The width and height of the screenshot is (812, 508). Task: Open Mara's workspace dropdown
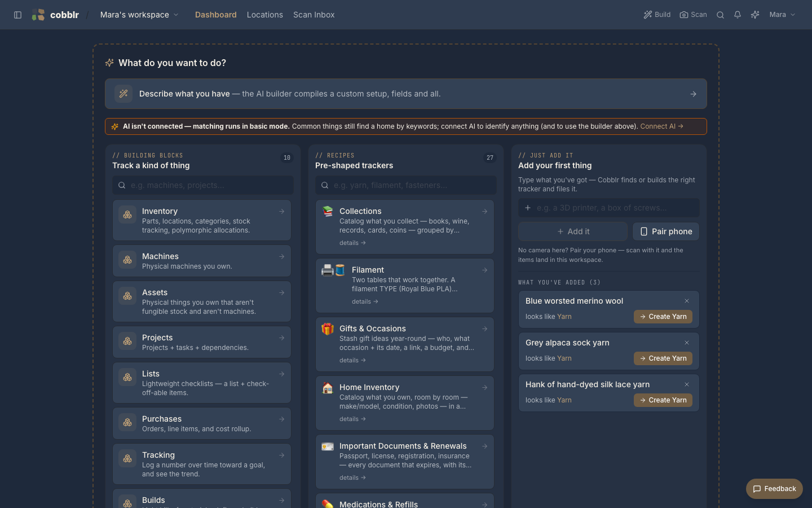139,15
